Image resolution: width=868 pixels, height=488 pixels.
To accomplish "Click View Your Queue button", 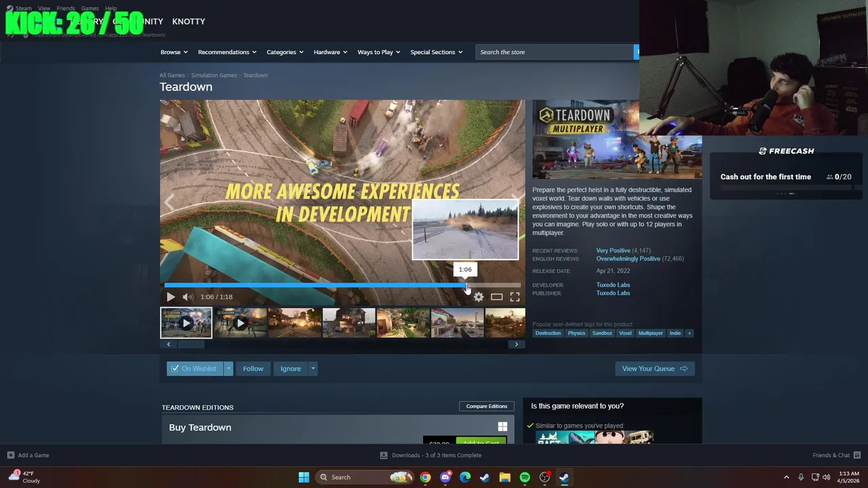I will point(654,369).
